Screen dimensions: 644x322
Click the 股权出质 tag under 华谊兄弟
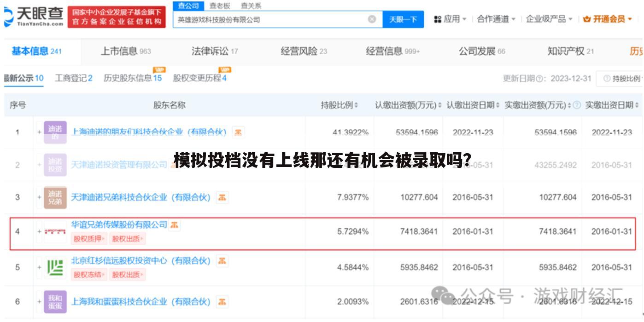128,239
